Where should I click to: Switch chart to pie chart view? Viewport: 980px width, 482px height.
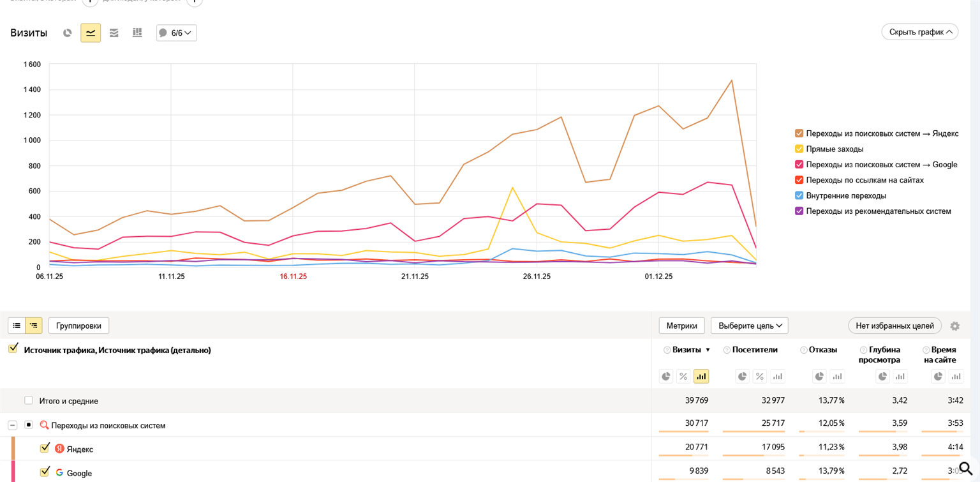67,33
